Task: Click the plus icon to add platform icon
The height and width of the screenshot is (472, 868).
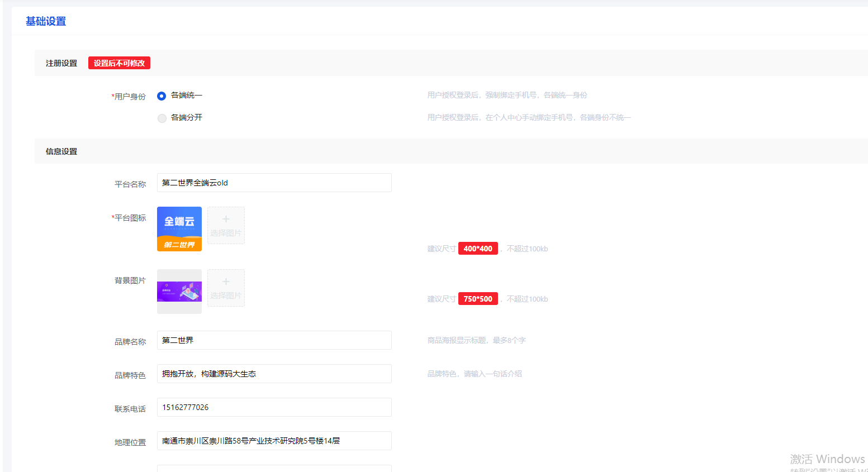Action: coord(226,220)
